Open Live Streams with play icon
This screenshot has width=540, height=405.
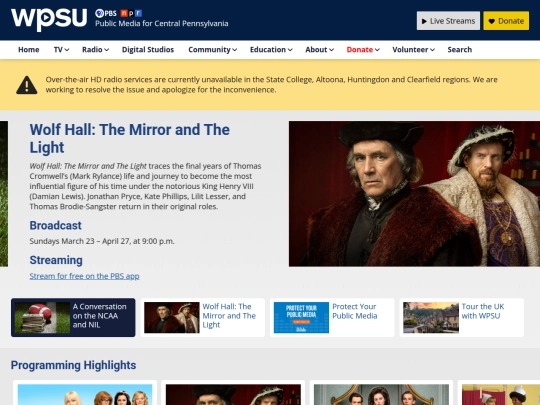[448, 21]
